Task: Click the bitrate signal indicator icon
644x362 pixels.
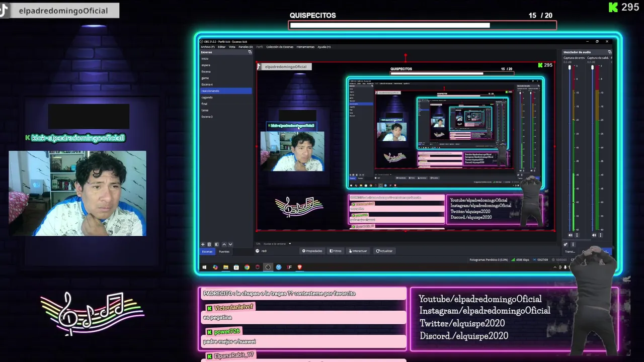Action: point(513,260)
